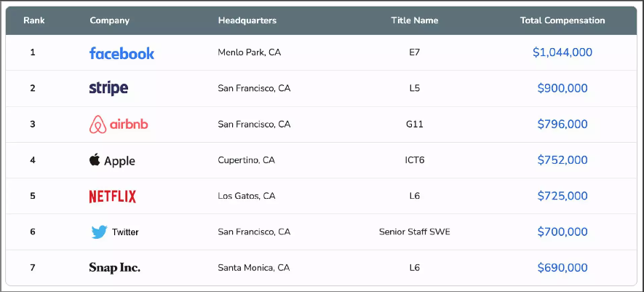Sort by the Rank column header

tap(34, 20)
